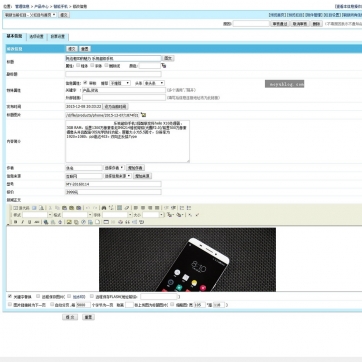Click into the price field showing 39990
Image resolution: width=362 pixels, height=362 pixels.
(x=113, y=192)
